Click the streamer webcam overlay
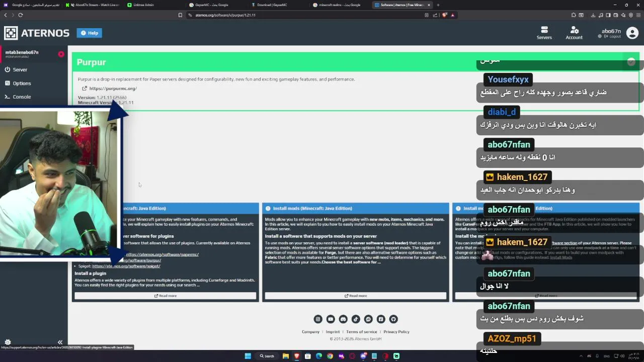Screen dimensions: 644x362 click(x=59, y=184)
